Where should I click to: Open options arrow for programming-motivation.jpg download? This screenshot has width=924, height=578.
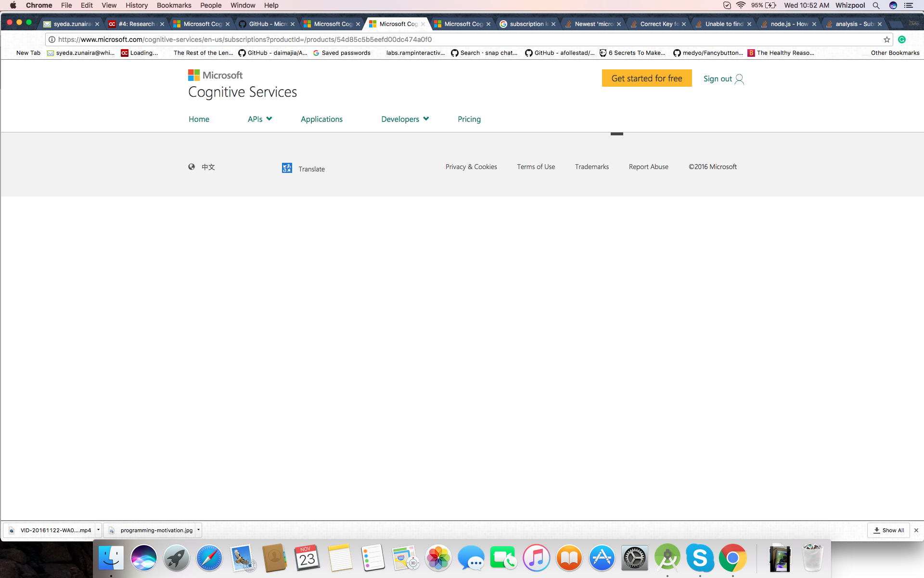click(x=198, y=530)
